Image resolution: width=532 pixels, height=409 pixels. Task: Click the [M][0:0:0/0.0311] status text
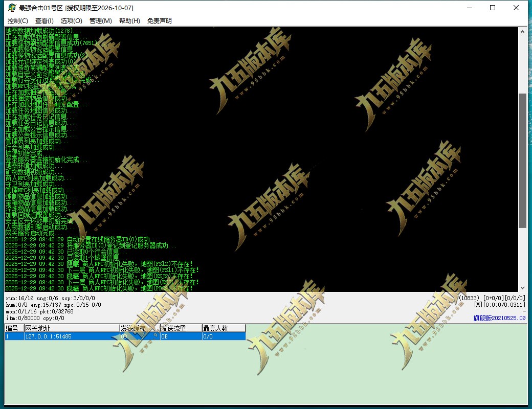coord(499,305)
